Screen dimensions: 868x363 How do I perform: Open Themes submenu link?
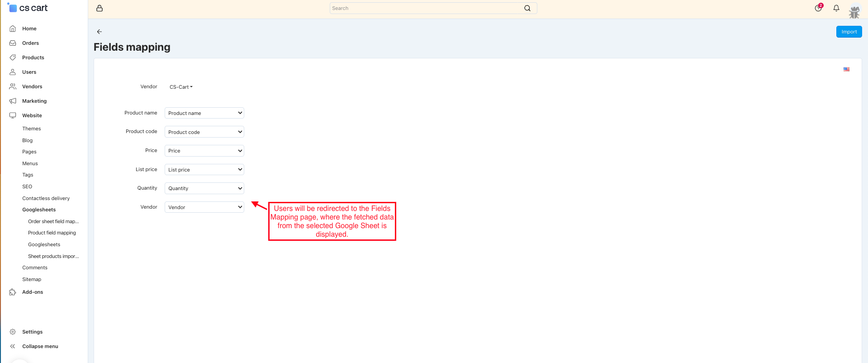click(x=32, y=129)
